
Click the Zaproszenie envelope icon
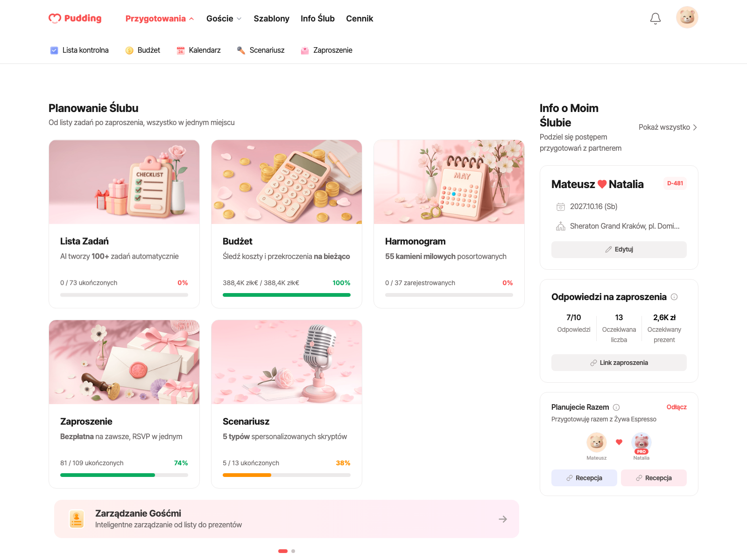coord(305,50)
